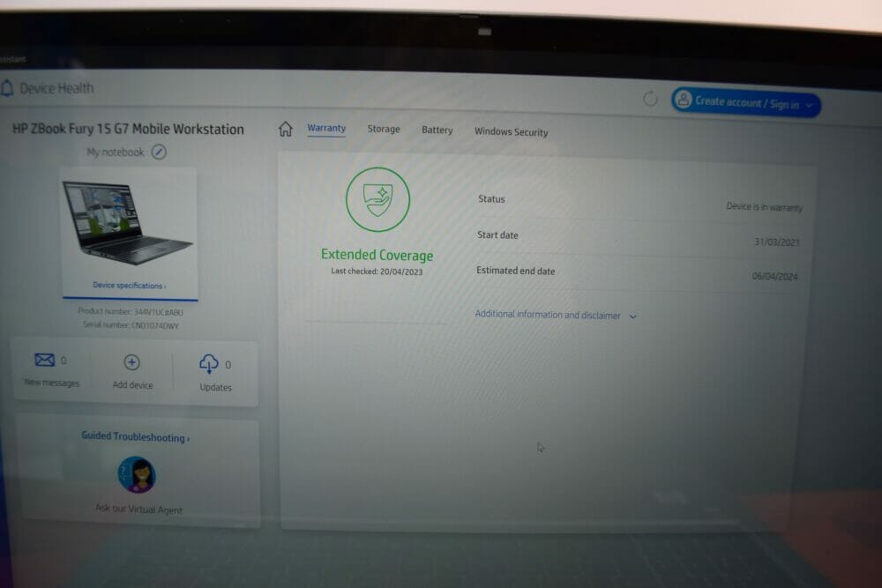Click the estimated end date 06/04/2024
Image resolution: width=882 pixels, height=588 pixels.
tap(774, 277)
